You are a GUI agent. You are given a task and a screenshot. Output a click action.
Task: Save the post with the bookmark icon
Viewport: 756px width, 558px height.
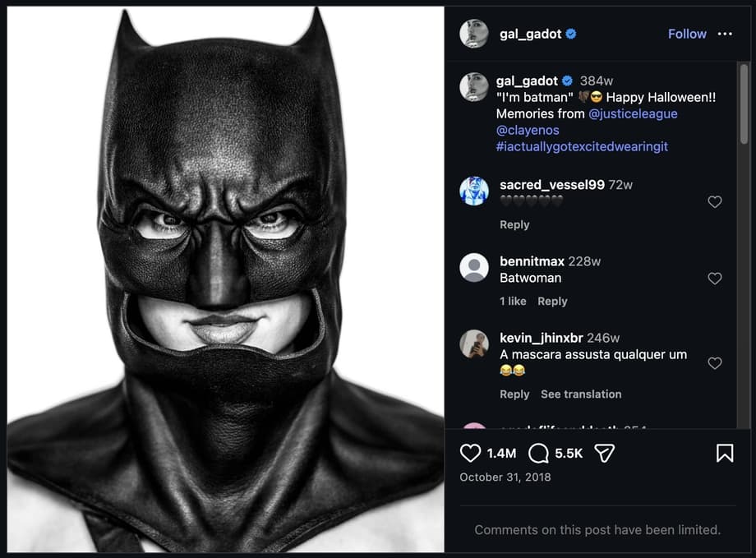click(x=724, y=453)
